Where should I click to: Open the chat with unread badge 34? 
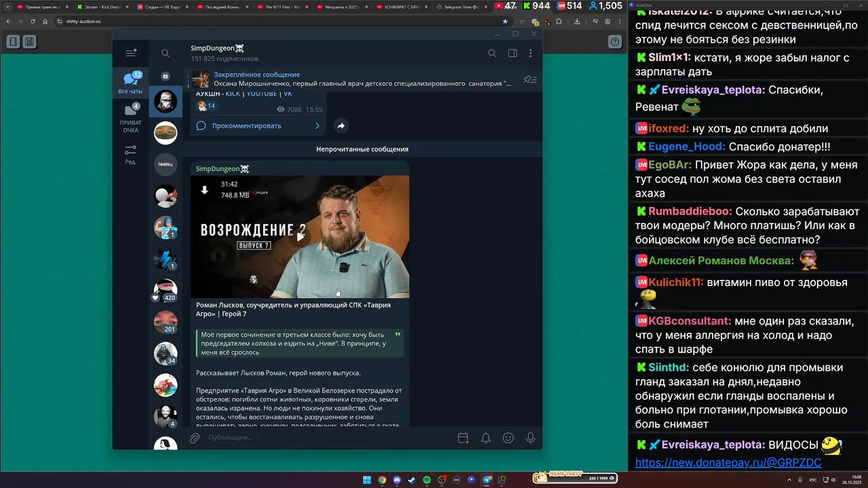click(165, 353)
